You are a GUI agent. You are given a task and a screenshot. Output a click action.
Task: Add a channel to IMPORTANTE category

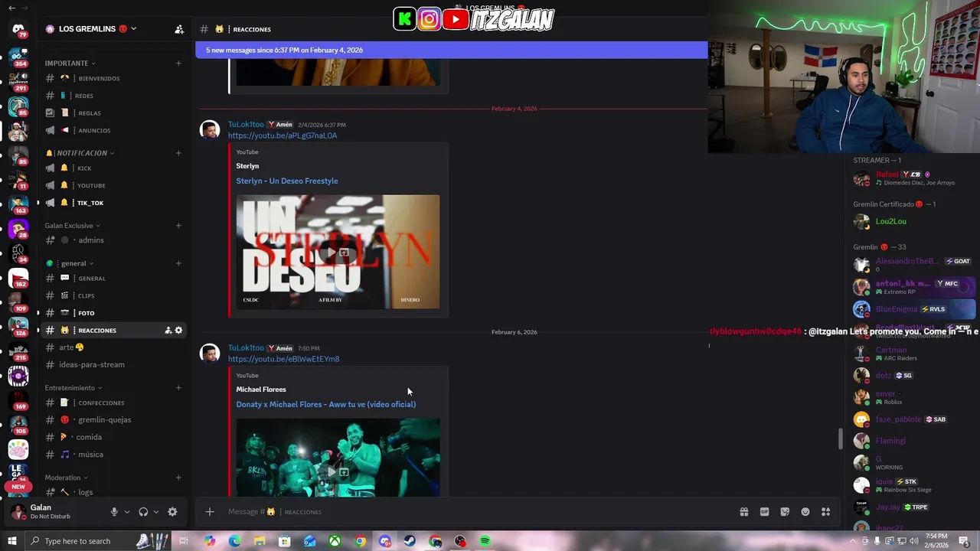click(x=178, y=63)
